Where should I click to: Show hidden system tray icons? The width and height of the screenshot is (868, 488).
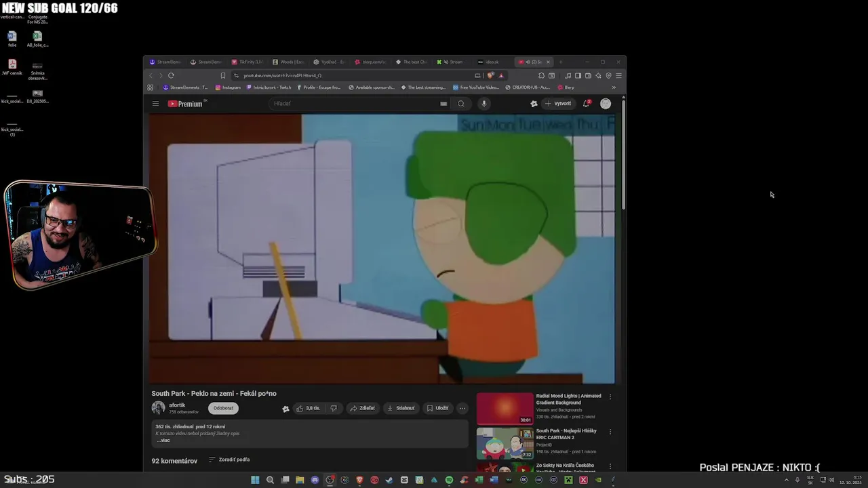(x=787, y=480)
